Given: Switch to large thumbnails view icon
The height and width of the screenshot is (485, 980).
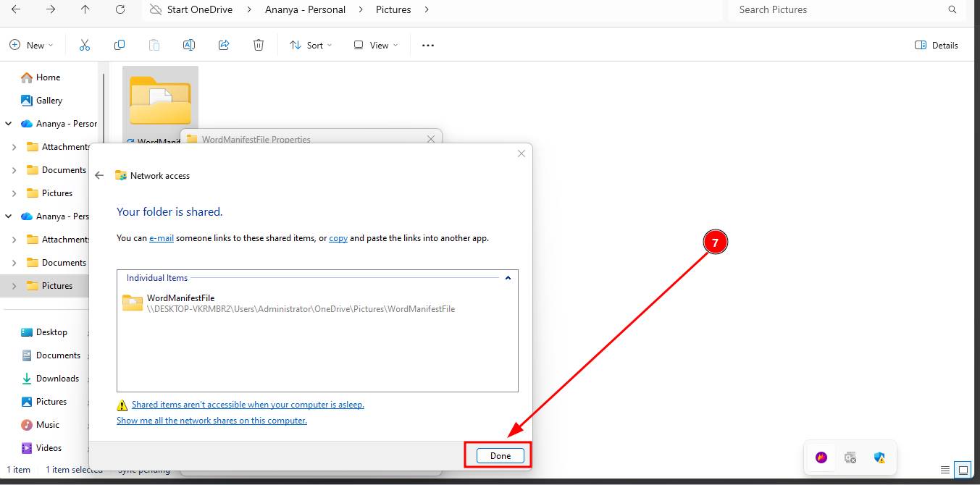Looking at the screenshot, I should click(963, 470).
